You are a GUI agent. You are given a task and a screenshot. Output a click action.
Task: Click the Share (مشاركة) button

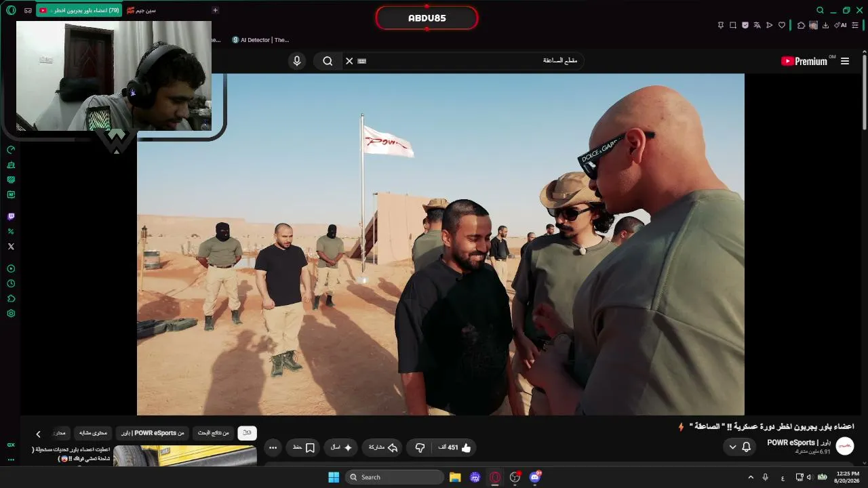[x=382, y=447]
